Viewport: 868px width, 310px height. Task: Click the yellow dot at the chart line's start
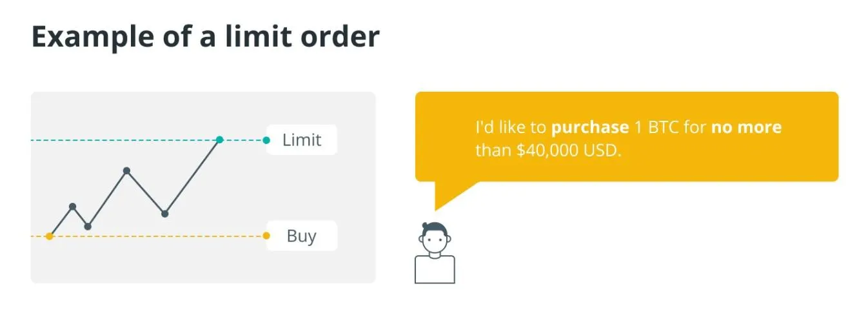[x=50, y=236]
